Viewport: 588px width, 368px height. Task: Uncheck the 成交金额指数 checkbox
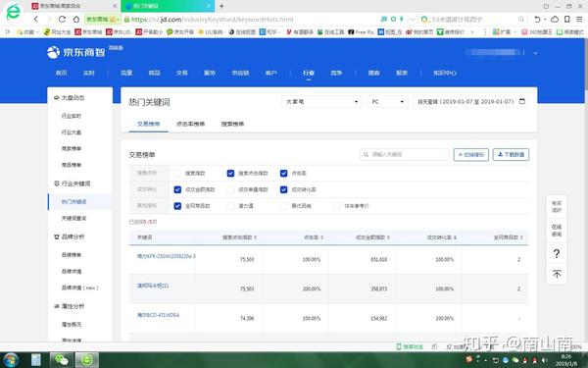pos(177,189)
